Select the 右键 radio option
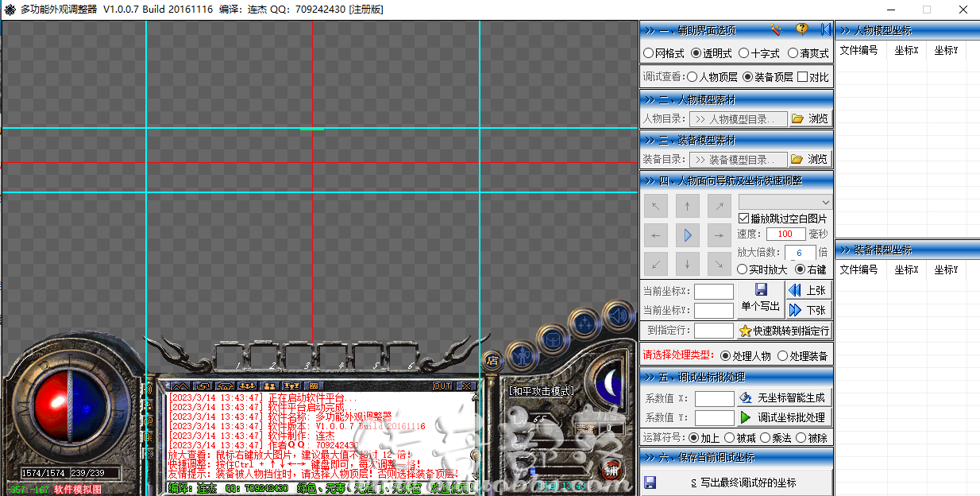 (x=811, y=269)
